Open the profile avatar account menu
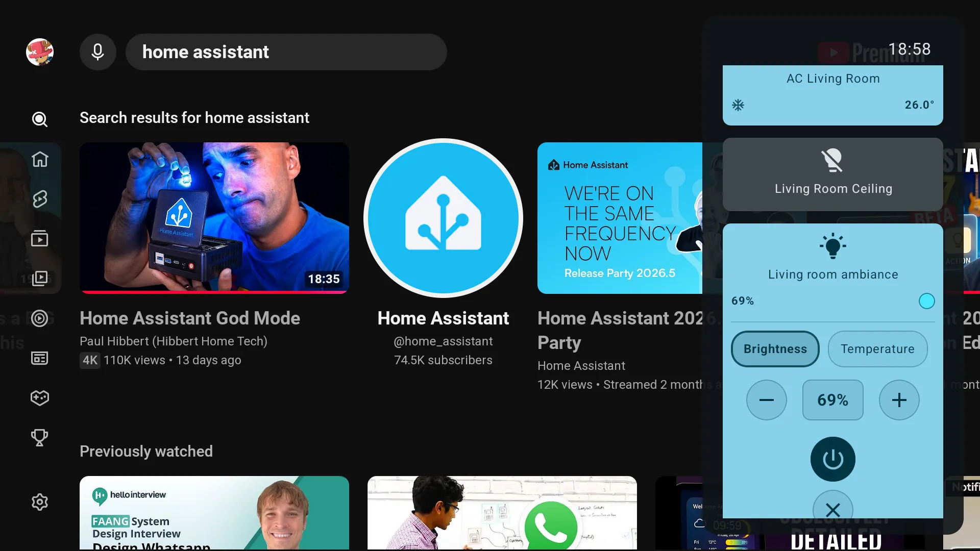 click(40, 52)
